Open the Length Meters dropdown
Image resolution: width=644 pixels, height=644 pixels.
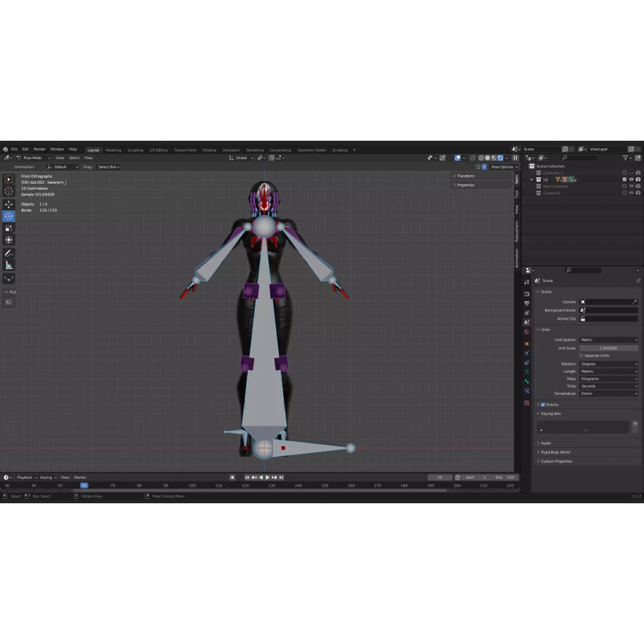(609, 371)
